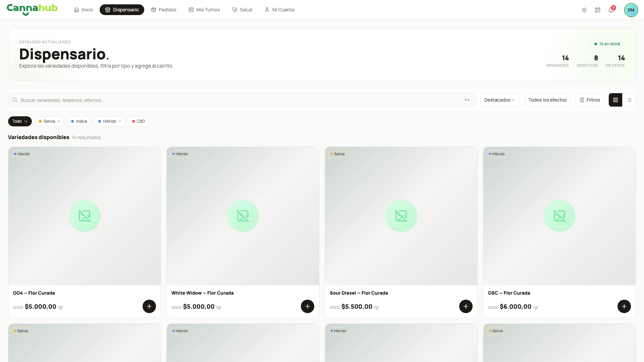The image size is (644, 362).
Task: Click the Sativa tag on Sour Diesel card
Action: 337,154
